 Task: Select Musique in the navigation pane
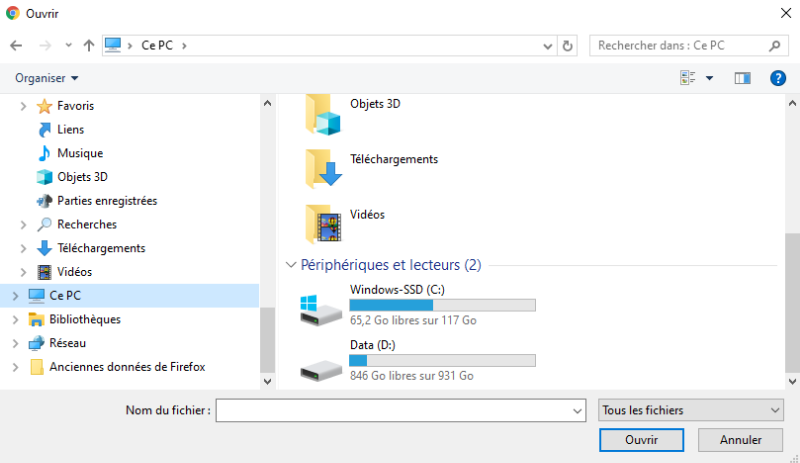pyautogui.click(x=80, y=153)
